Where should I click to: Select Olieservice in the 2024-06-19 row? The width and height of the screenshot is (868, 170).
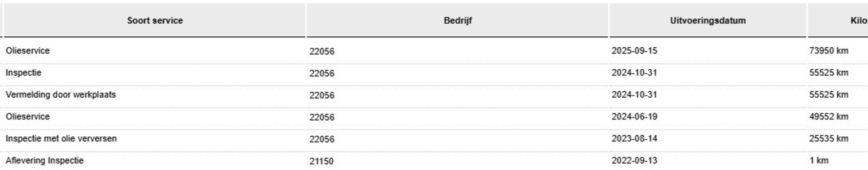(28, 117)
